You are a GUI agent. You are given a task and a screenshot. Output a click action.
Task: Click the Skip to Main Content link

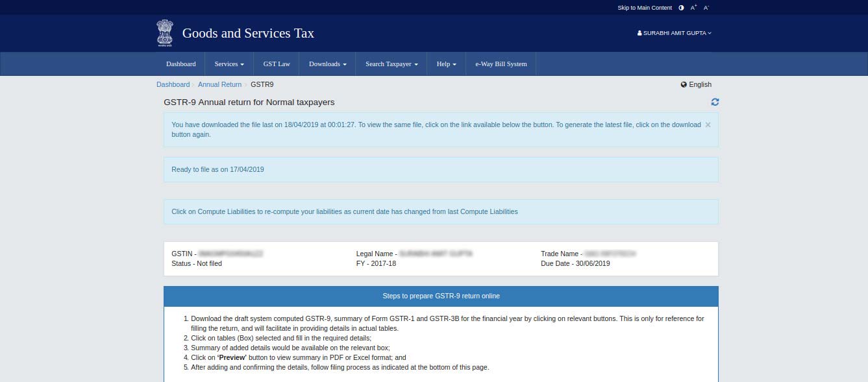(x=644, y=8)
